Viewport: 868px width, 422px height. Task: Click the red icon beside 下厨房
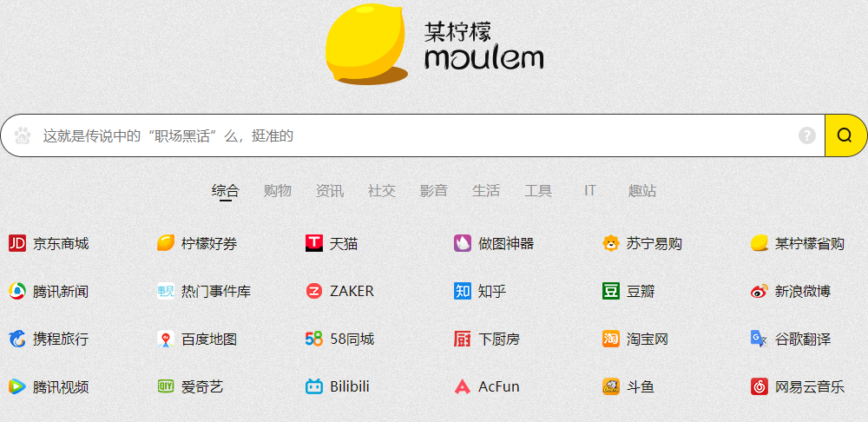pos(463,339)
